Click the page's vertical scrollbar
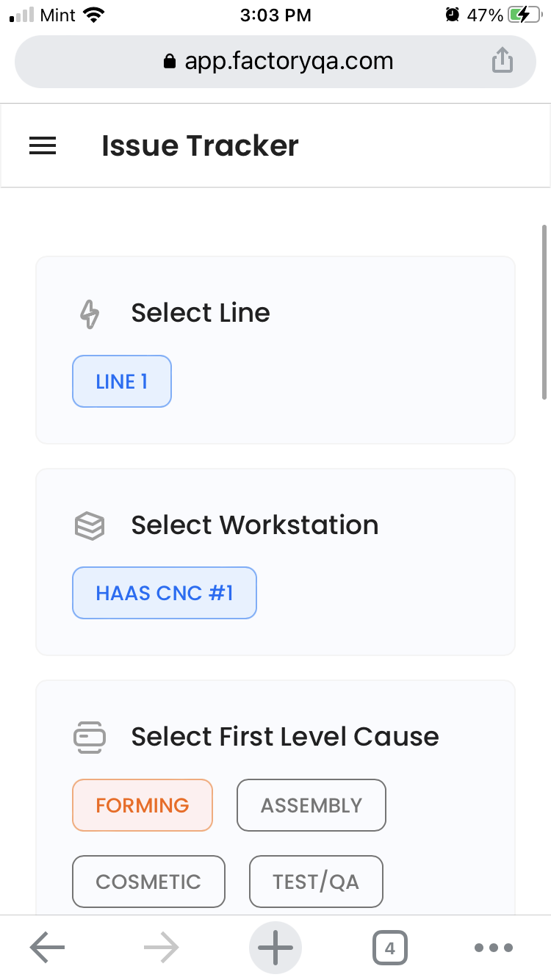The image size is (551, 980). [x=544, y=312]
